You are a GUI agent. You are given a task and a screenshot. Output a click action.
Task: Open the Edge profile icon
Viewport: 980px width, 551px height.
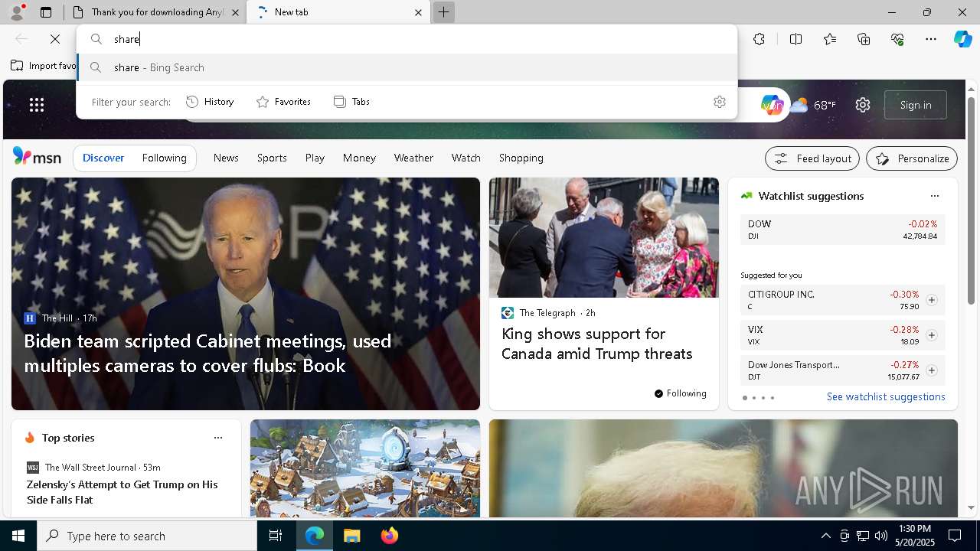click(x=17, y=12)
